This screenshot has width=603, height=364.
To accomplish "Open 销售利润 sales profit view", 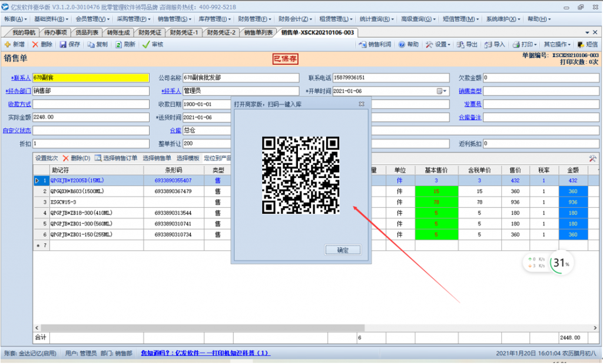I will (375, 45).
